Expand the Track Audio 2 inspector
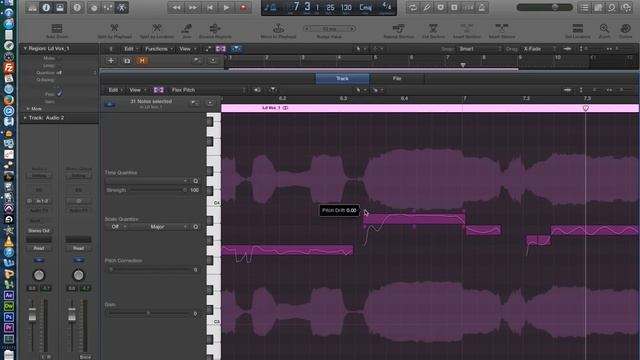The image size is (640, 360). point(25,118)
